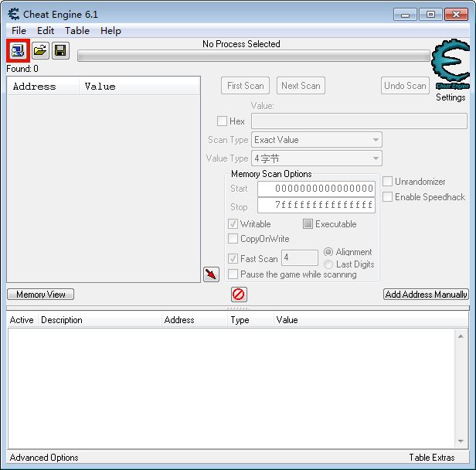Open the Table menu
This screenshot has width=476, height=470.
click(77, 31)
